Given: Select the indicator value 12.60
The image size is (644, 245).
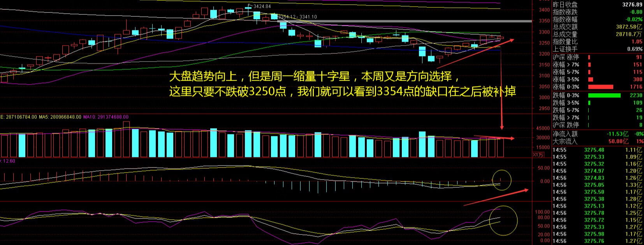Looking at the screenshot, I should coord(9,161).
